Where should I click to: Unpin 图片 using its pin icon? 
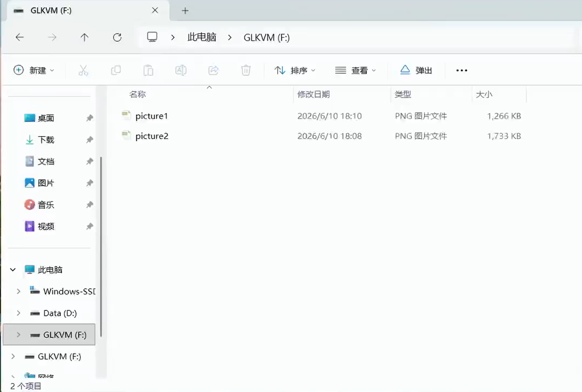click(x=90, y=183)
